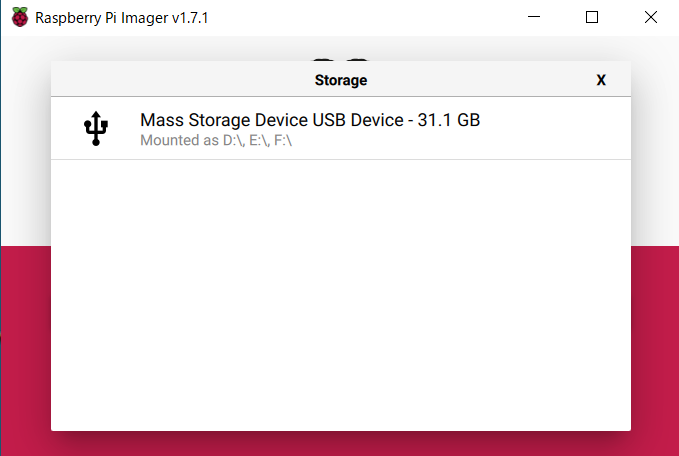
Task: Close the Raspberry Pi Imager window
Action: pyautogui.click(x=651, y=17)
